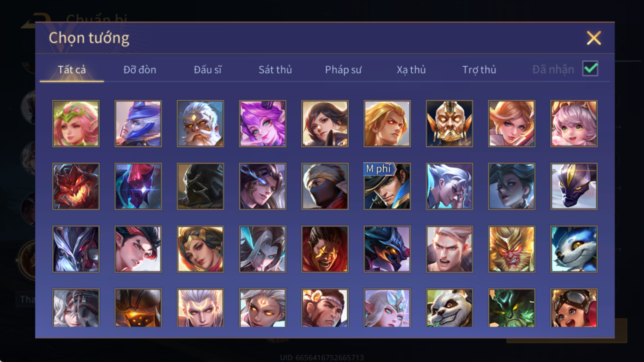Pick the red demon-faced hero portrait
The height and width of the screenshot is (362, 644).
click(x=76, y=186)
